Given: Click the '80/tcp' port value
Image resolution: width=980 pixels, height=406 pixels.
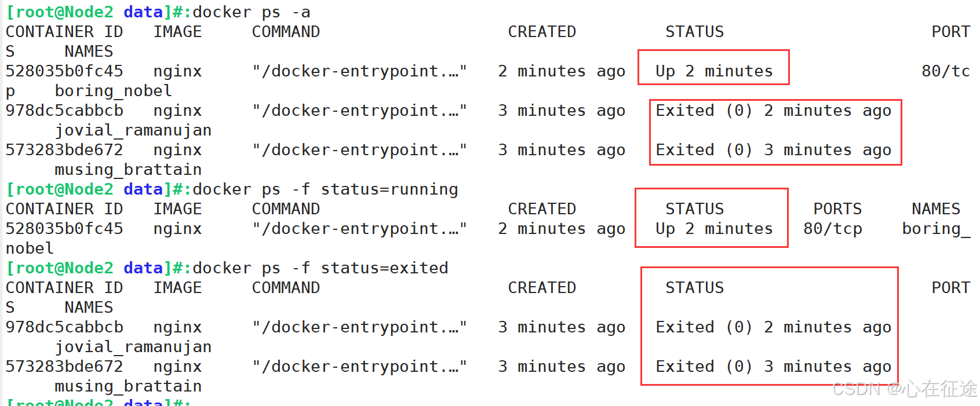Looking at the screenshot, I should (x=833, y=229).
